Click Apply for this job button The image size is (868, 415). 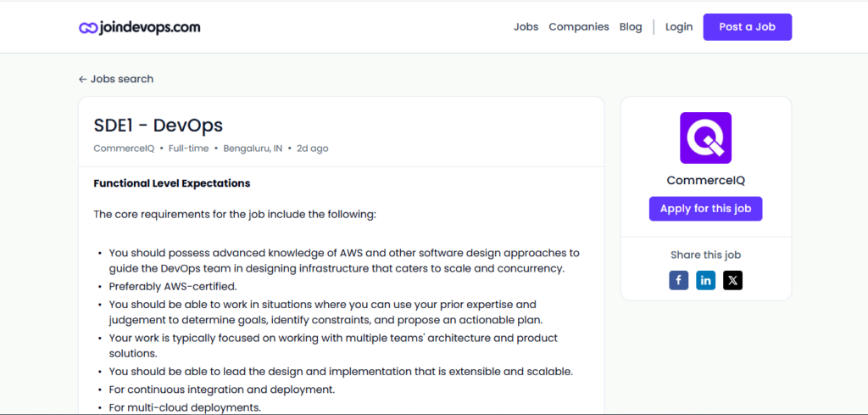pyautogui.click(x=706, y=209)
